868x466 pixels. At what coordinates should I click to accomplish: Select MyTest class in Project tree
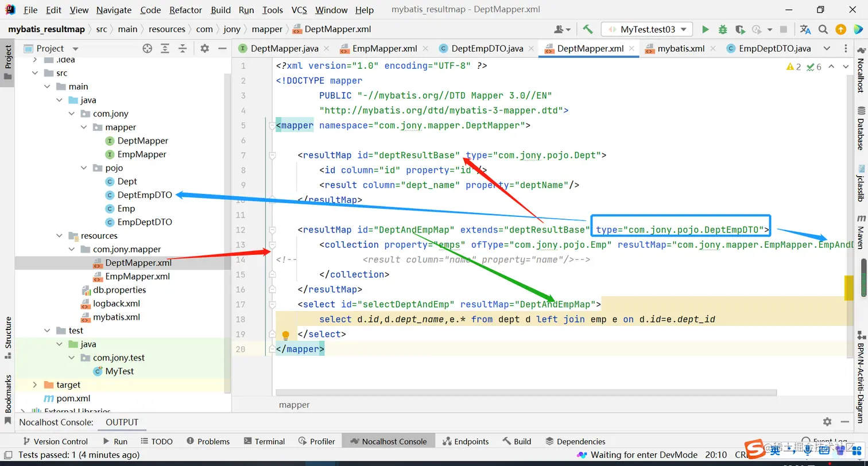coord(119,371)
